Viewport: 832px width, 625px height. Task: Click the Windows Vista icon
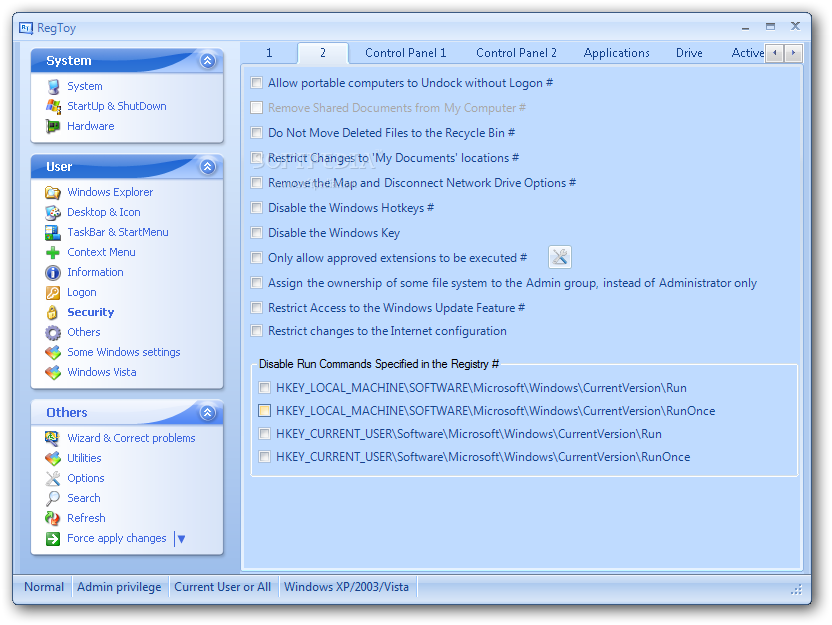pos(53,372)
